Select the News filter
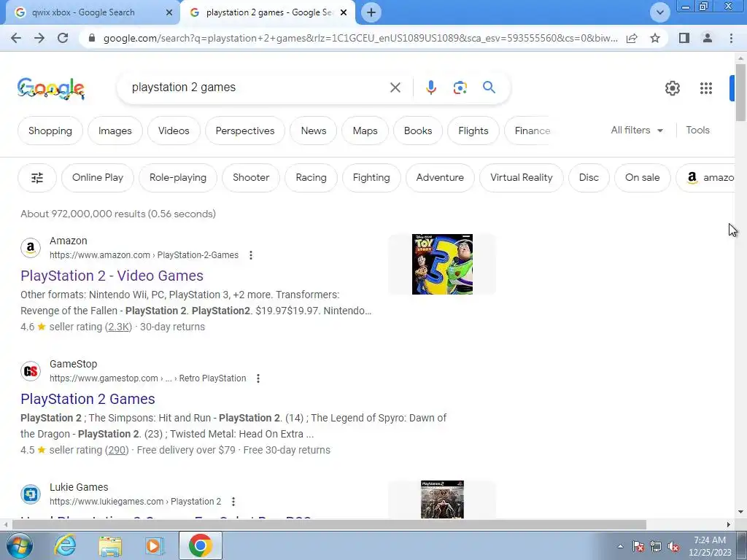The height and width of the screenshot is (560, 747). (314, 131)
